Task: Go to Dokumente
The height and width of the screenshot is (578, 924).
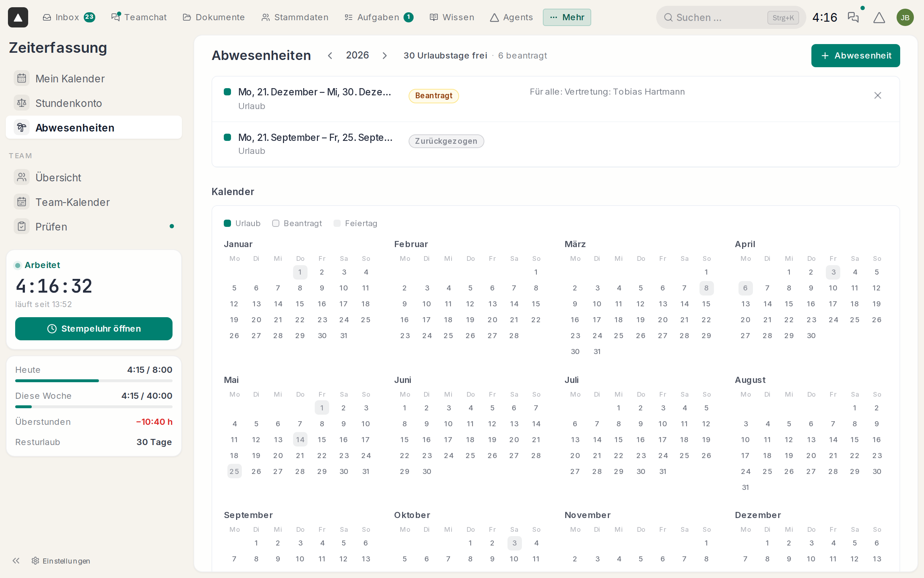Action: coord(214,17)
